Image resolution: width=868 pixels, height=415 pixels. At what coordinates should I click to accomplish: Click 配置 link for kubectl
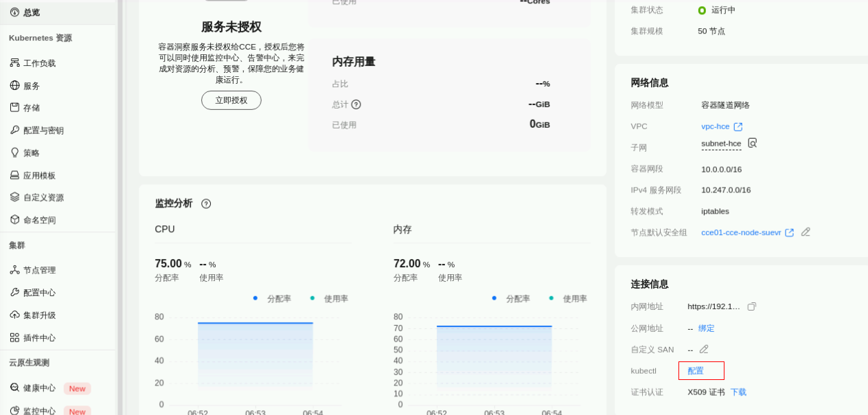[x=696, y=371]
